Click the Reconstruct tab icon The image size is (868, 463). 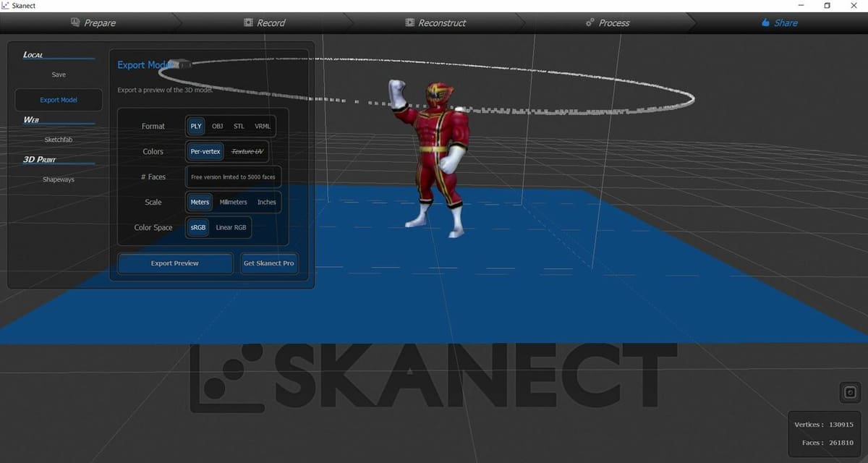tap(410, 22)
